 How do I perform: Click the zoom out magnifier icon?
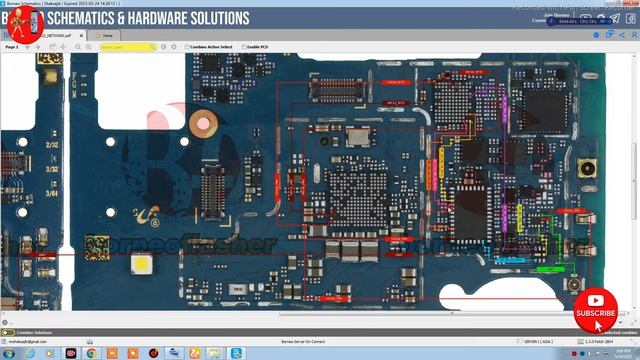coord(88,47)
